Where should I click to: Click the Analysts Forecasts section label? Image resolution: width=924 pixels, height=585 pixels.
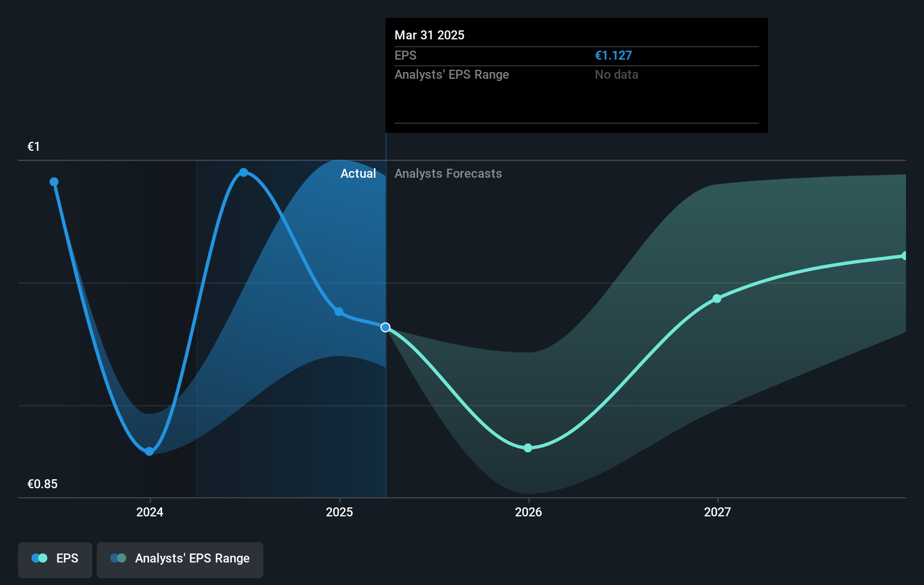click(448, 173)
